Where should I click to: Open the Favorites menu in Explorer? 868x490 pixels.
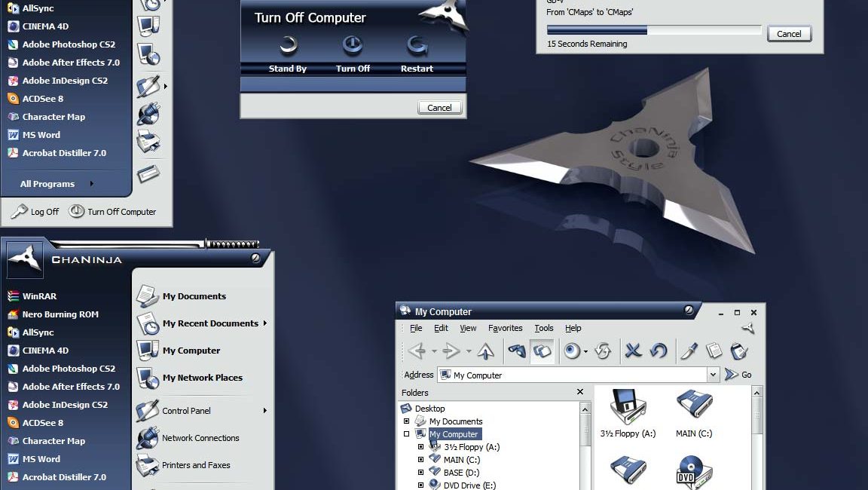pos(505,328)
